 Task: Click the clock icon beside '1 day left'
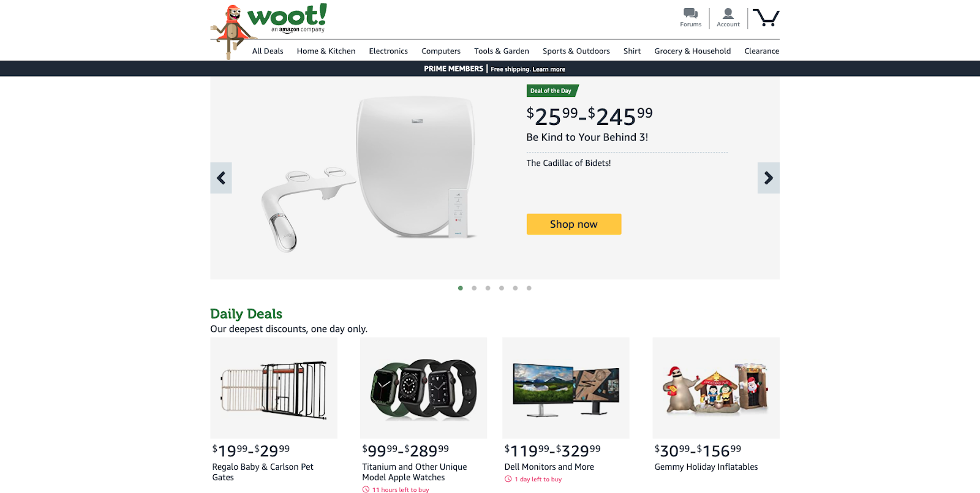508,479
